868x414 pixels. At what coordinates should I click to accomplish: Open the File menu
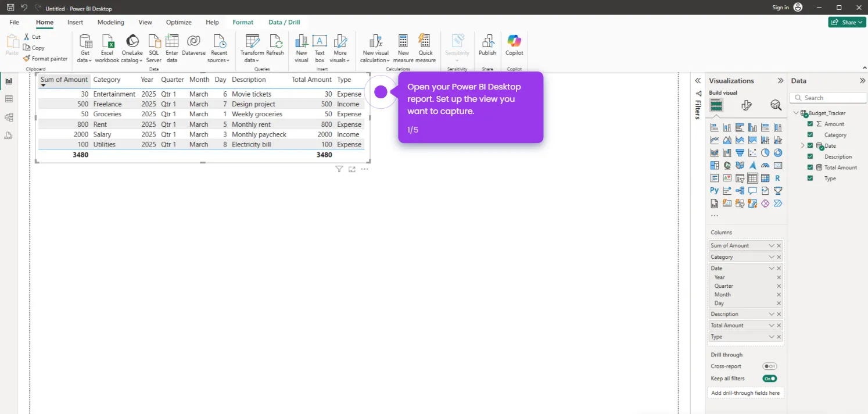tap(15, 22)
